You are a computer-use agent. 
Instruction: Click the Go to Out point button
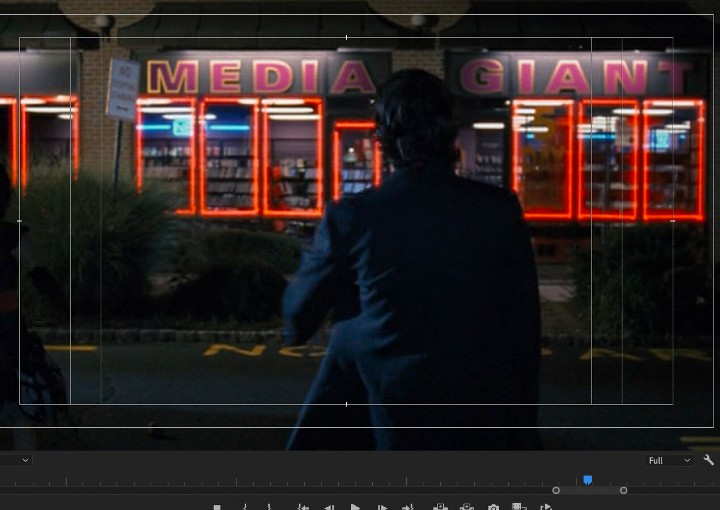click(408, 507)
